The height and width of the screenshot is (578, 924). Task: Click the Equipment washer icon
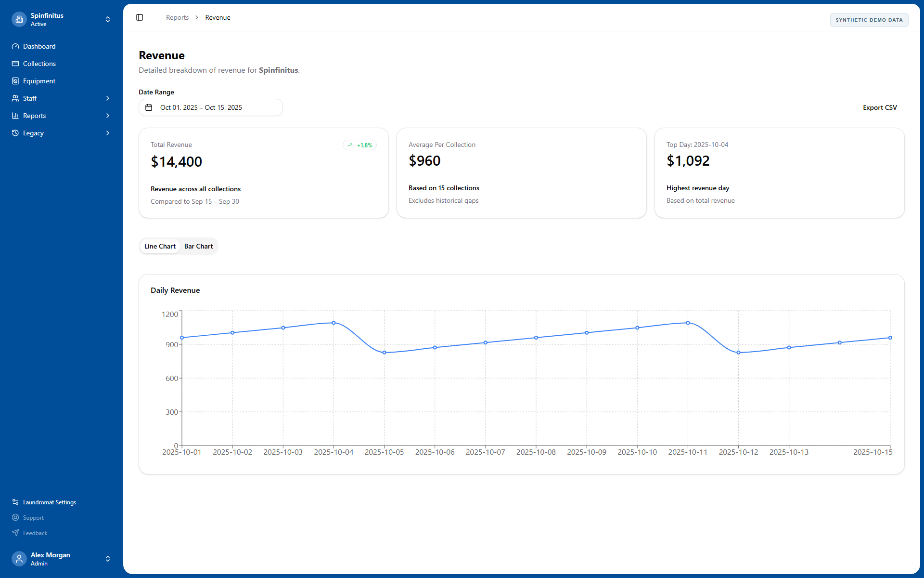tap(15, 81)
